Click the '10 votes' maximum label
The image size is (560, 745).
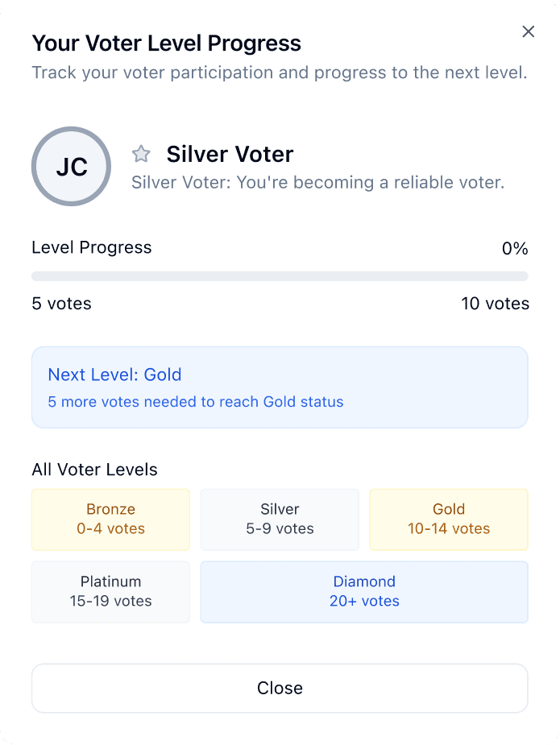pos(495,304)
